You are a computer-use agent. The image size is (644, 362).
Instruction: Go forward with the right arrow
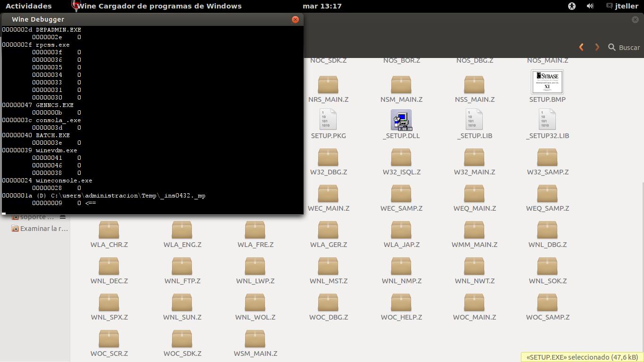point(597,47)
